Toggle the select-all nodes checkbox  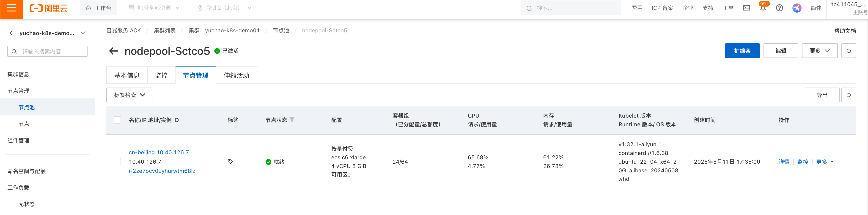coord(117,120)
